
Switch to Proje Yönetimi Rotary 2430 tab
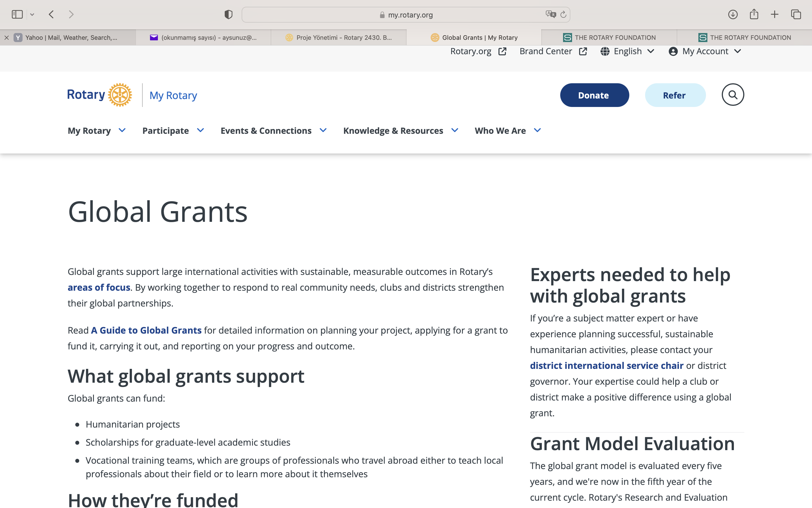point(339,38)
